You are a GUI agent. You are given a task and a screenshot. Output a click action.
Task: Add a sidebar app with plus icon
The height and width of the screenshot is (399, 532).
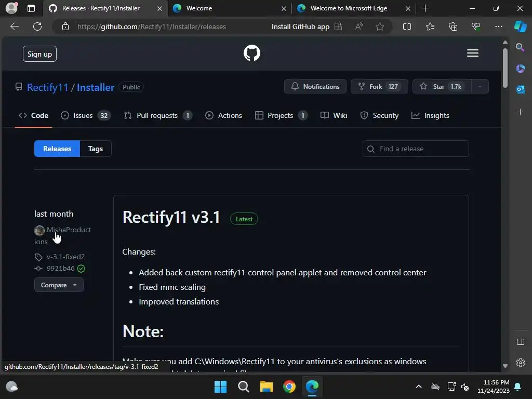(x=520, y=112)
